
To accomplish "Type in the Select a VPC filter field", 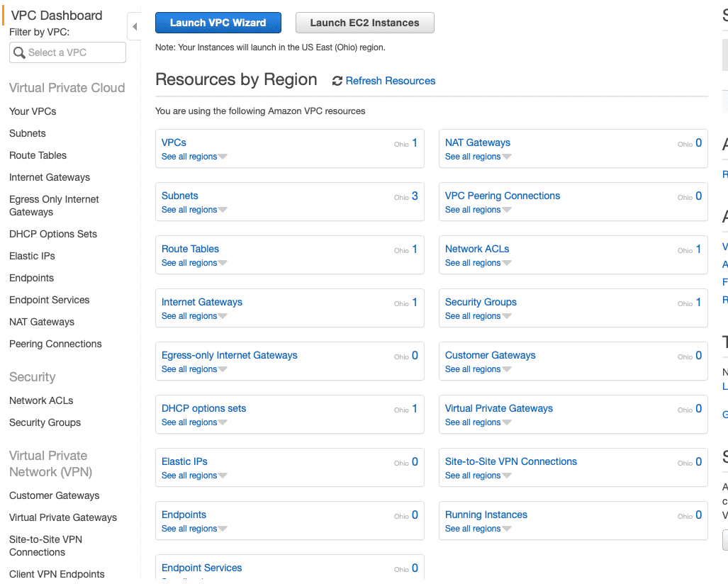I will tap(74, 52).
